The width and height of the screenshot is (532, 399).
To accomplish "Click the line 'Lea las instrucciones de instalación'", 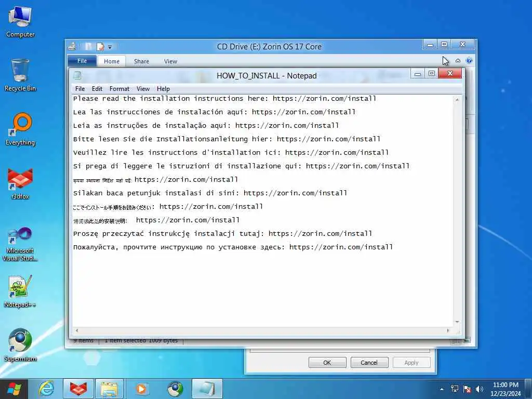I will point(215,112).
